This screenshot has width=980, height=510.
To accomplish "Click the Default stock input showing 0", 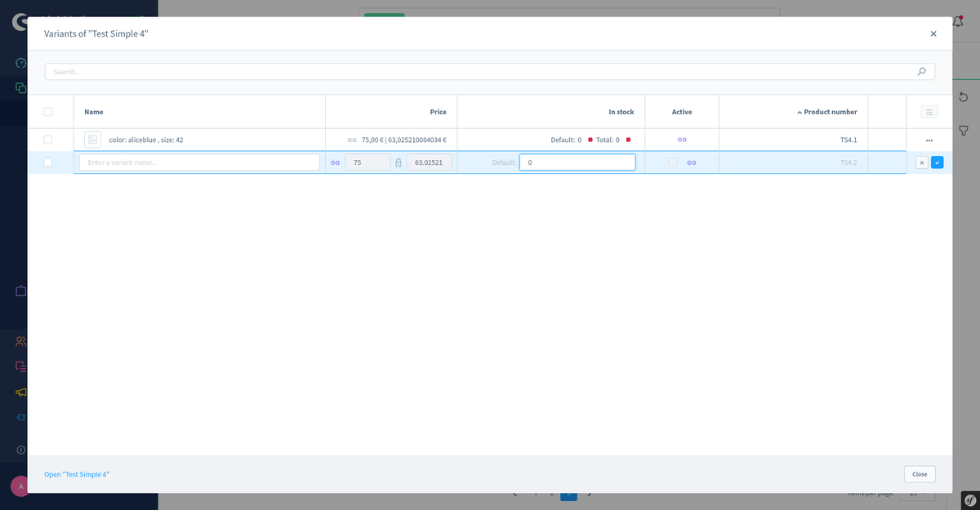I will coord(577,162).
